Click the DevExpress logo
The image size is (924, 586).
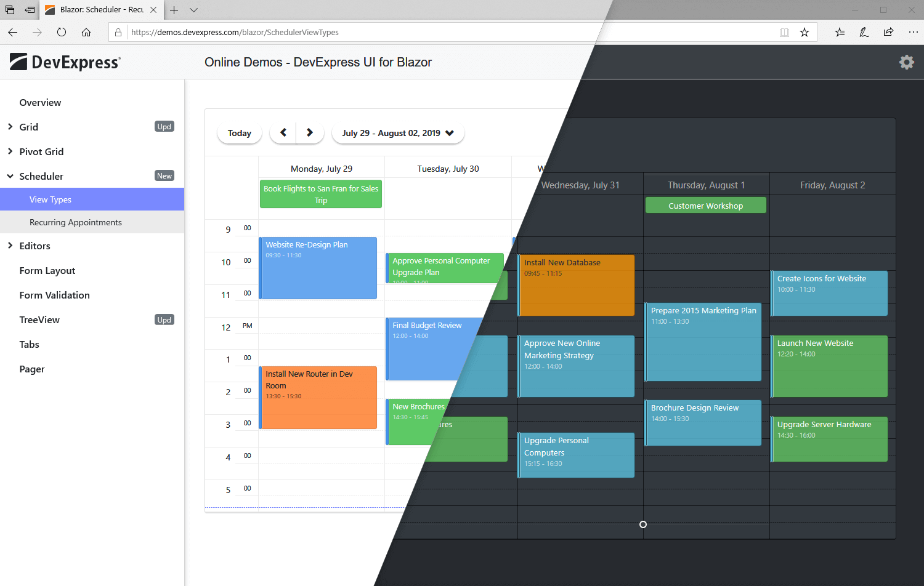[64, 62]
